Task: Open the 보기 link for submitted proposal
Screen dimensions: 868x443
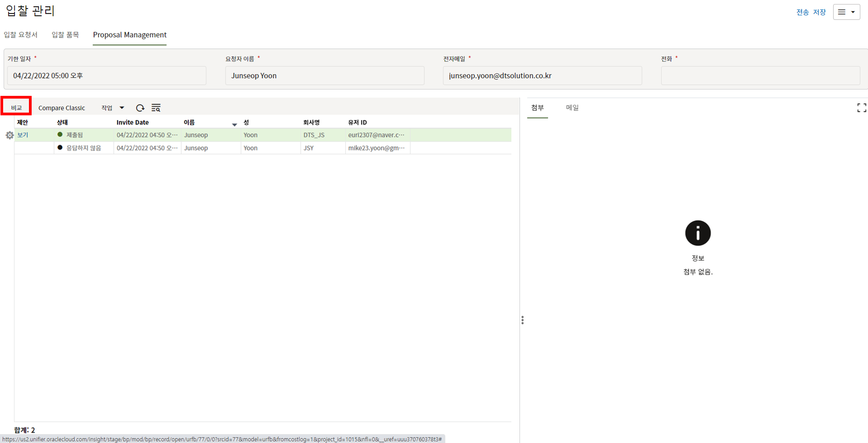Action: tap(23, 135)
